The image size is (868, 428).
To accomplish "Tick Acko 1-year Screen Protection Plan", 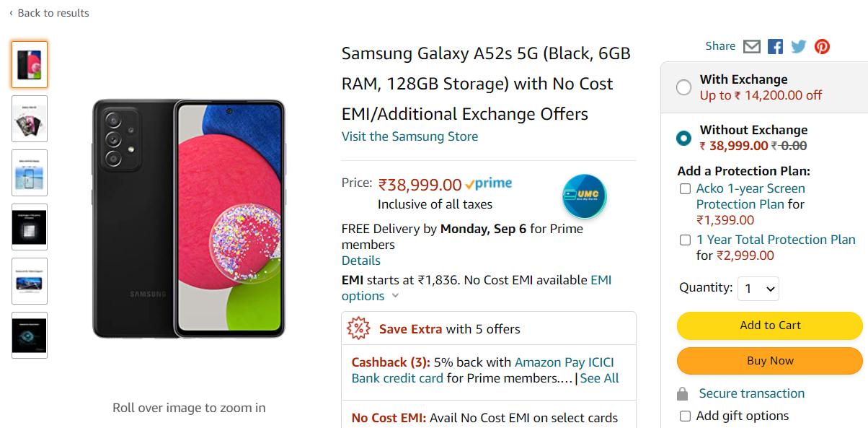I will click(685, 189).
